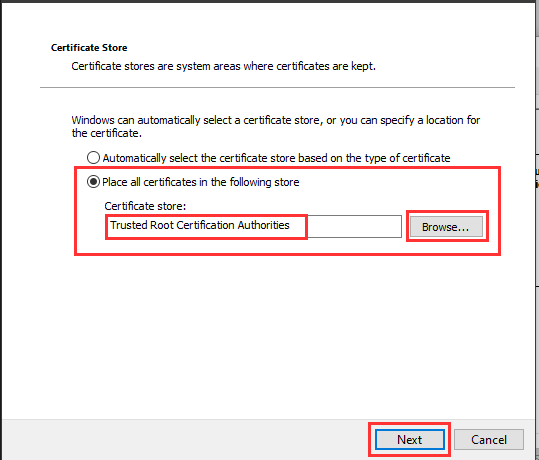
Task: Click the horizontal separator line under the header
Action: point(277,87)
